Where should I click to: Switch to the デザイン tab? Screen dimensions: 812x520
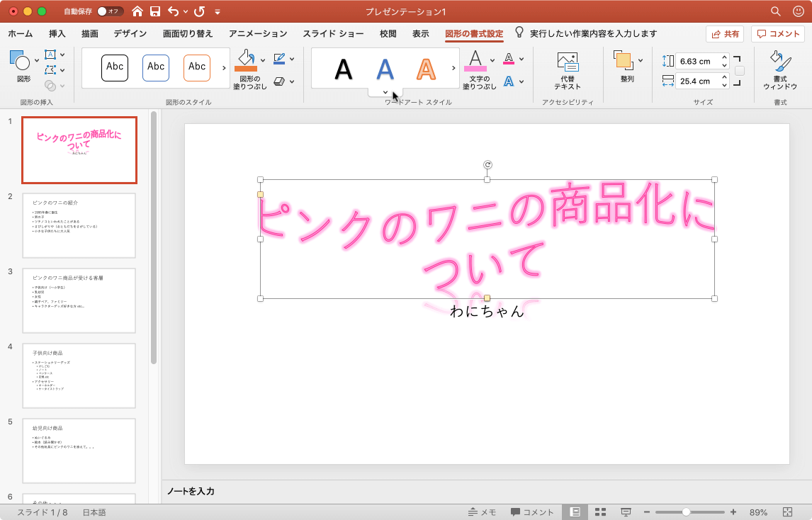pyautogui.click(x=130, y=33)
